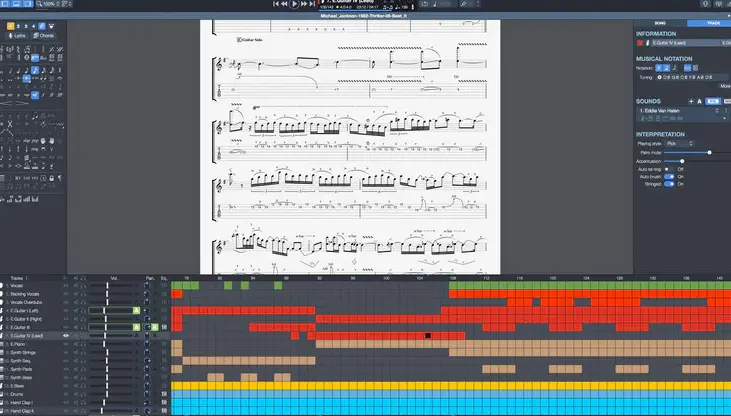Add a decrescendo hairpin
The image size is (731, 416).
tap(21, 103)
